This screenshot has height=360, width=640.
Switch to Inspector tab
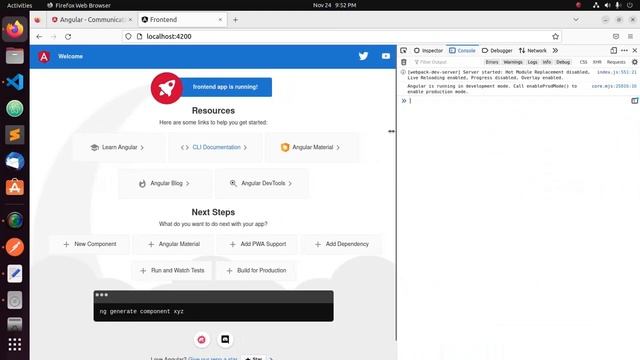[428, 50]
